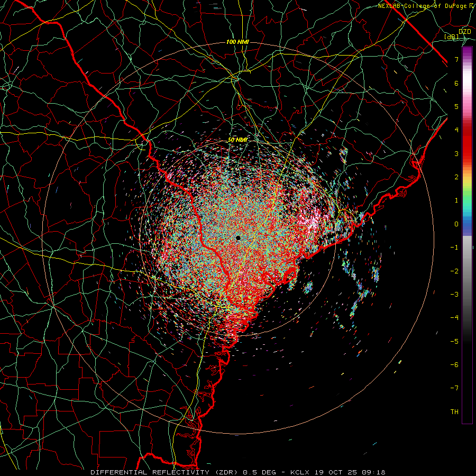Viewport: 476px width, 476px height.
Task: Click the '-1' value on color scale
Action: (x=454, y=248)
